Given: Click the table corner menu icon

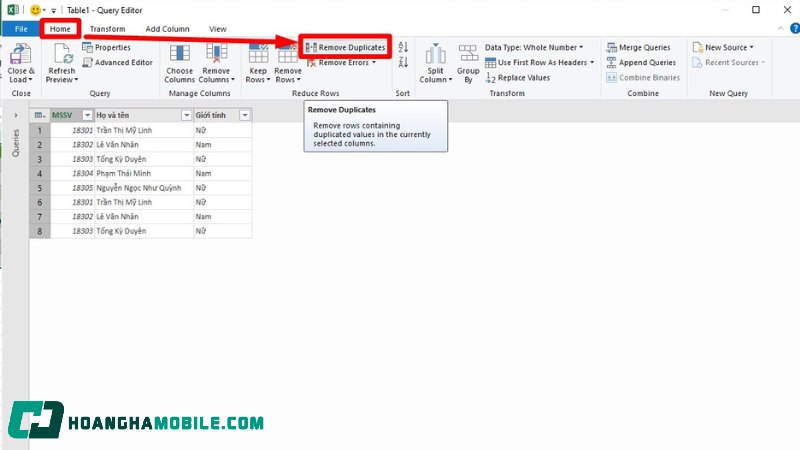Looking at the screenshot, I should [x=39, y=115].
